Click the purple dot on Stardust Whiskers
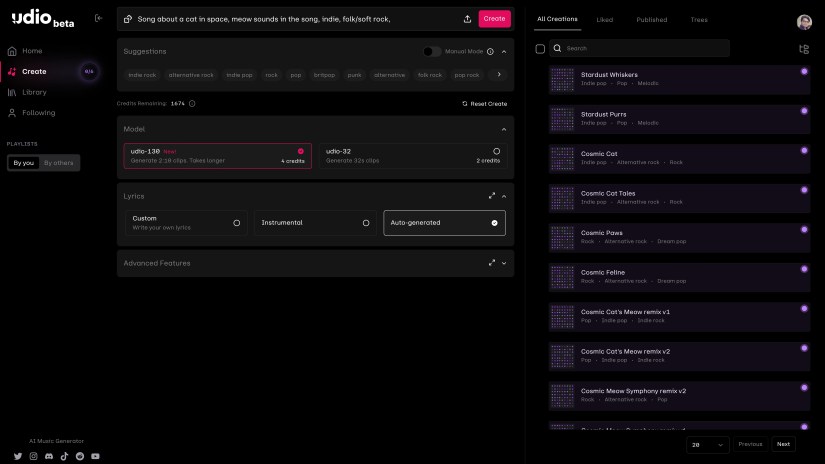This screenshot has height=464, width=825. point(804,72)
